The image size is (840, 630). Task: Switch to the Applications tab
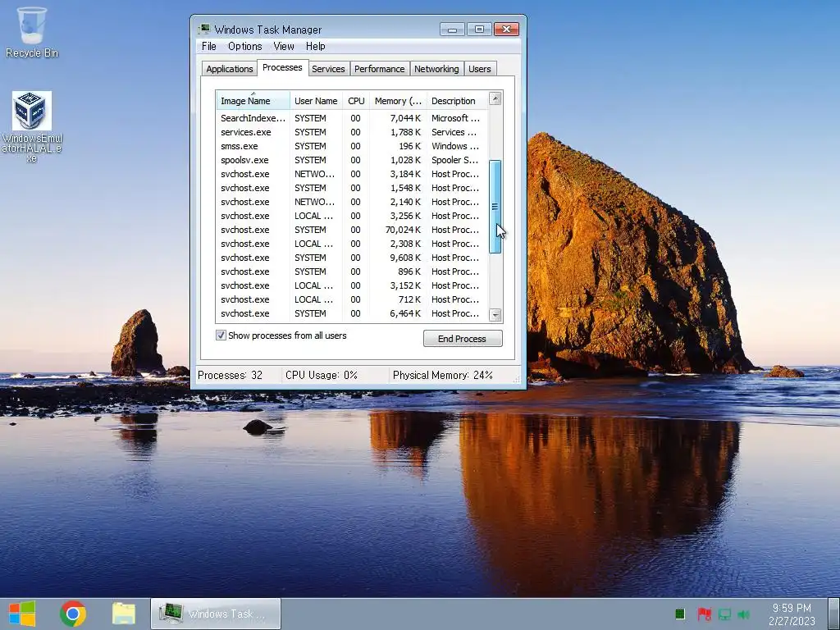[230, 69]
